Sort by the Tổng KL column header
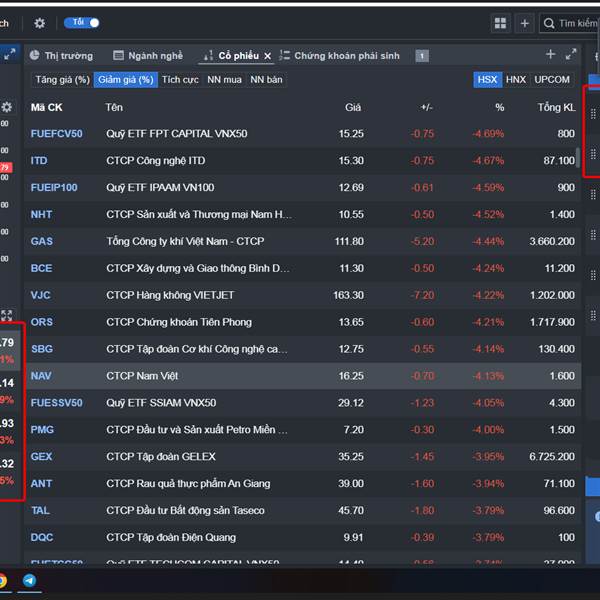 point(556,108)
